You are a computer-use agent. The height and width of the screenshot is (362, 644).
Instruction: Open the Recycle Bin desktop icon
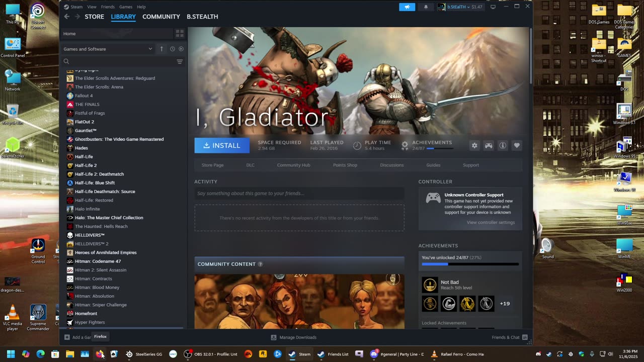(x=13, y=115)
